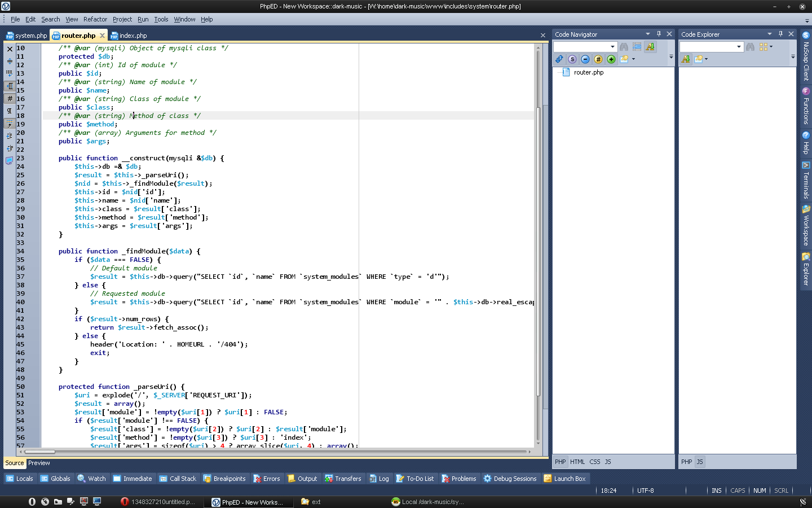Toggle alphabetical sort in Code Navigator
Image resolution: width=812 pixels, height=508 pixels.
[x=650, y=47]
